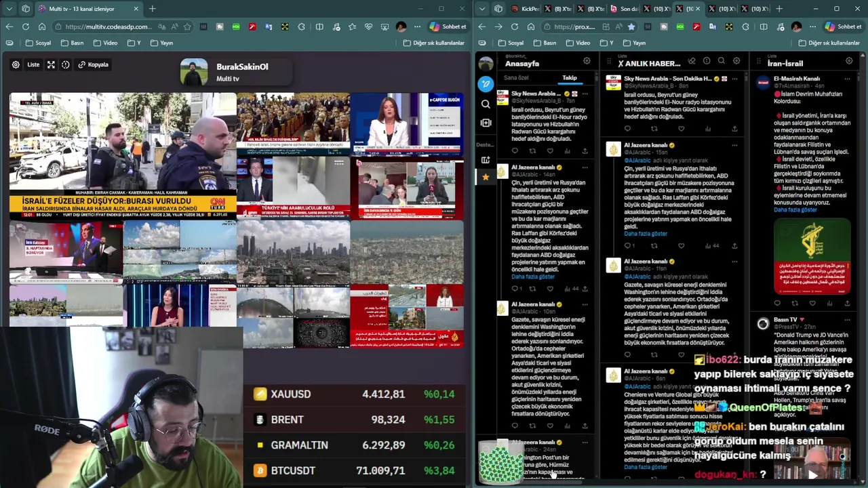Reload the Multi tv page
The height and width of the screenshot is (488, 868).
coord(26,26)
